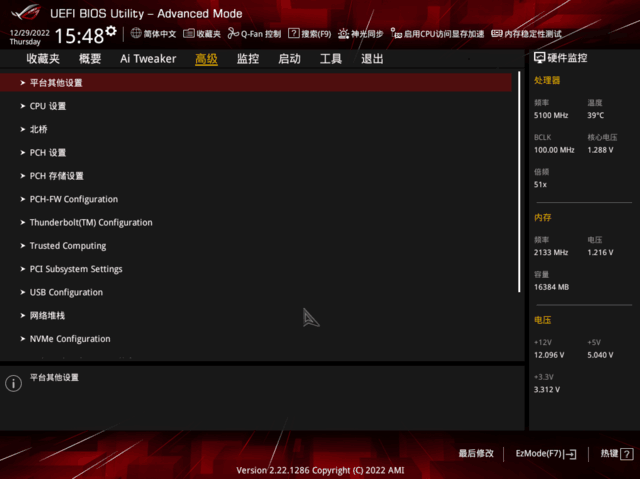
Task: Expand CPU 设置 submenu arrow
Action: click(x=23, y=106)
